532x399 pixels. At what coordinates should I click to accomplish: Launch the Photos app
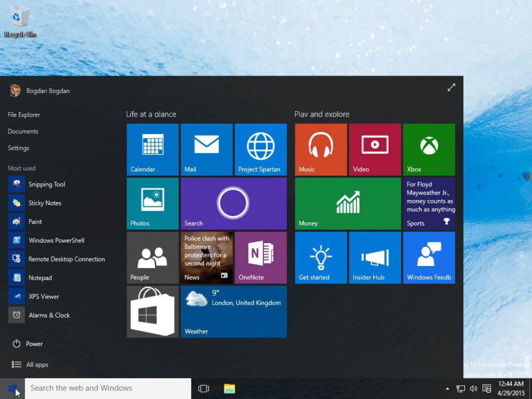click(152, 203)
